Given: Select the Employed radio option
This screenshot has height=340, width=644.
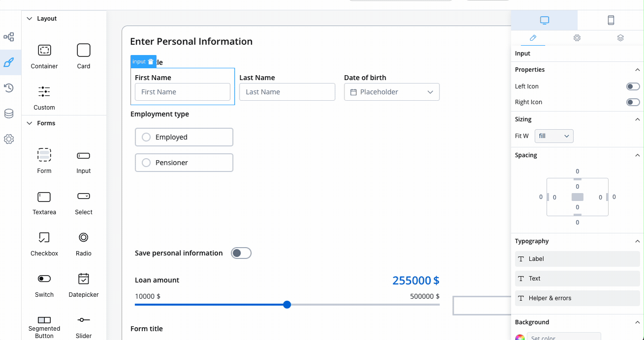Looking at the screenshot, I should pos(184,137).
